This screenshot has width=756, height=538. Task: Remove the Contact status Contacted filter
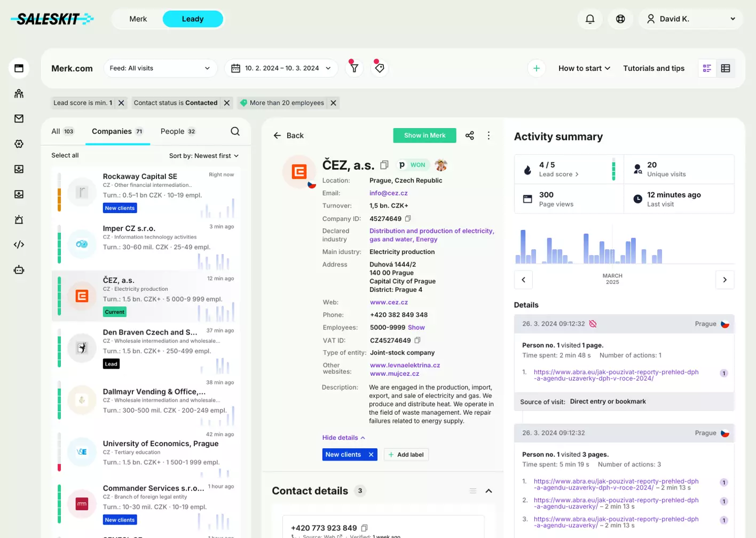tap(227, 103)
